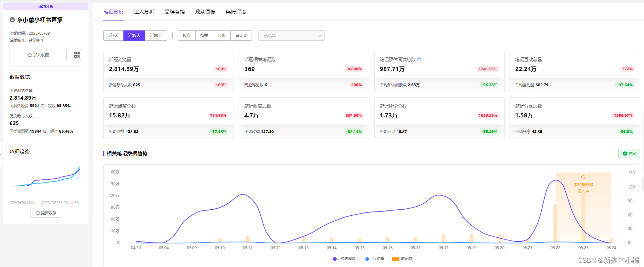Click the 1638.29% growth badge
The image size is (644, 267).
pos(488,115)
